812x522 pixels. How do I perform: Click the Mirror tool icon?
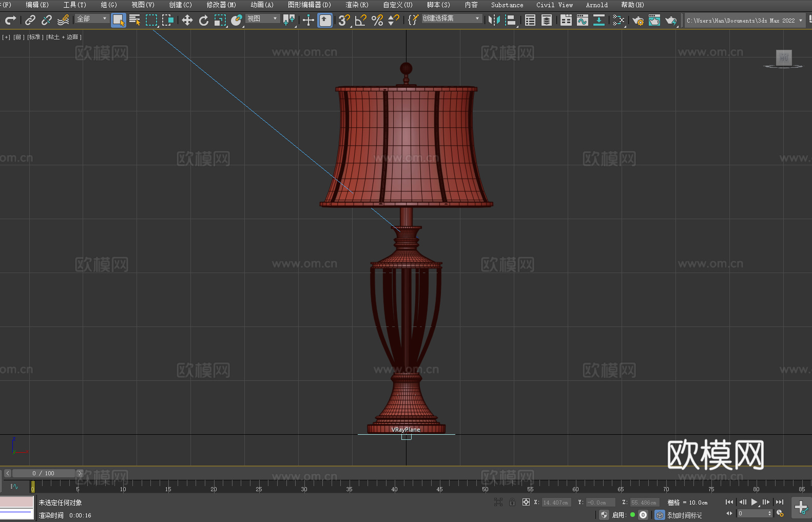point(494,20)
